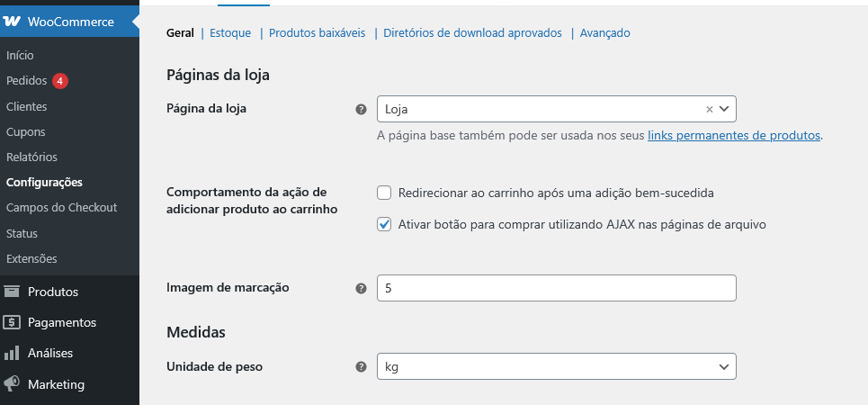Image resolution: width=868 pixels, height=405 pixels.
Task: Expand the Página da loja dropdown arrow
Action: click(724, 109)
